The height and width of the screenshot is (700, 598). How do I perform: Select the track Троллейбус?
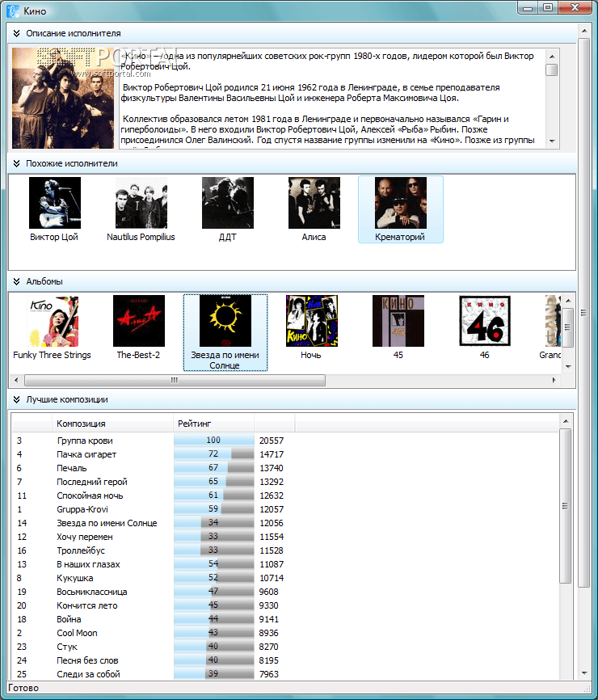coord(81,550)
